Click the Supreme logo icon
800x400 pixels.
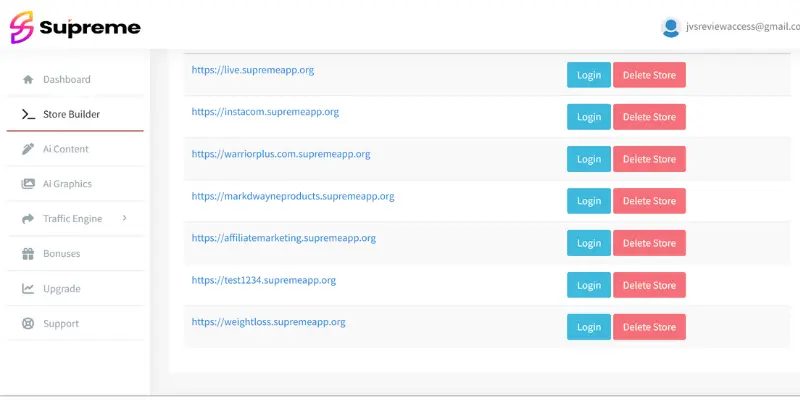21,27
